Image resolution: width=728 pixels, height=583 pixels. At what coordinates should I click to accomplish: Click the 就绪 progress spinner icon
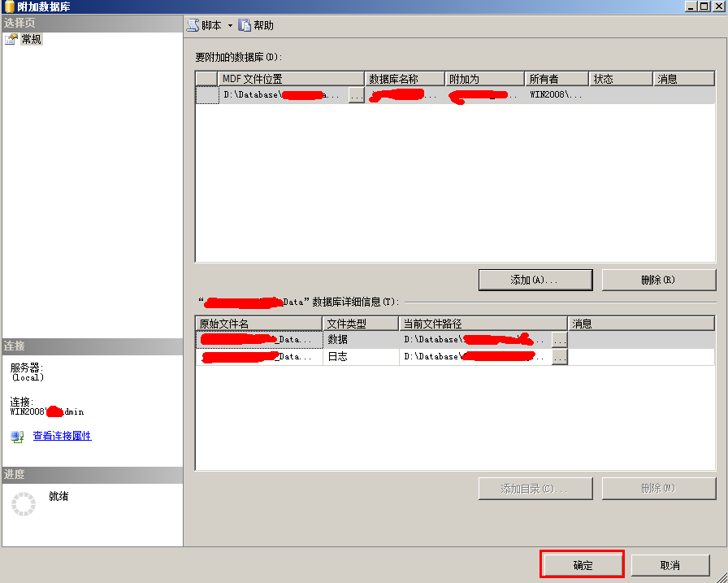click(x=24, y=504)
